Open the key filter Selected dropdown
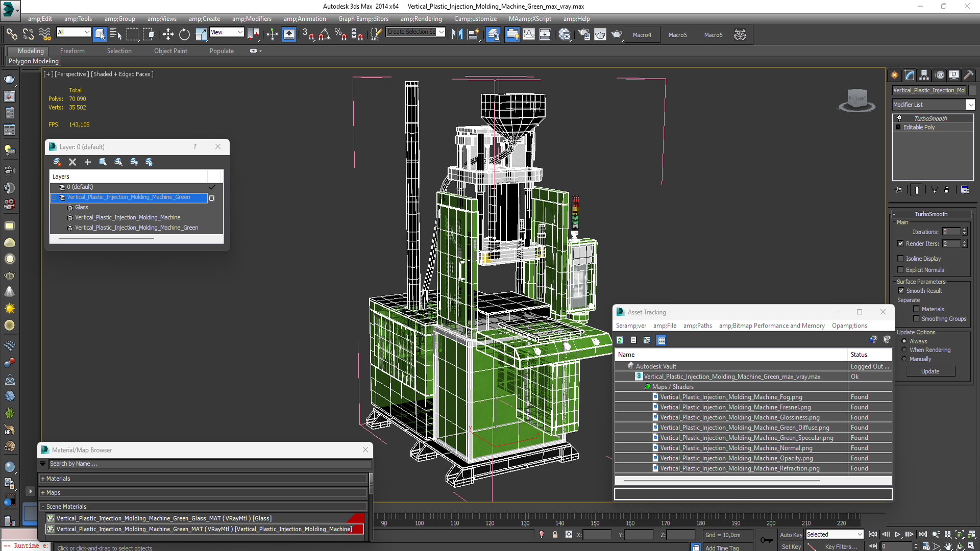Screen dimensions: 980x551 point(835,534)
